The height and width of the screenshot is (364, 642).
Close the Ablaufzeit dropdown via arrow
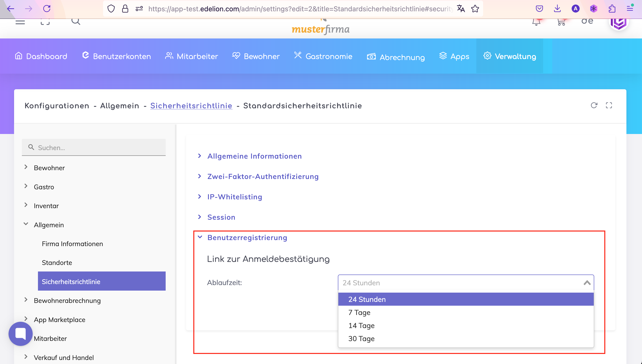click(x=587, y=283)
